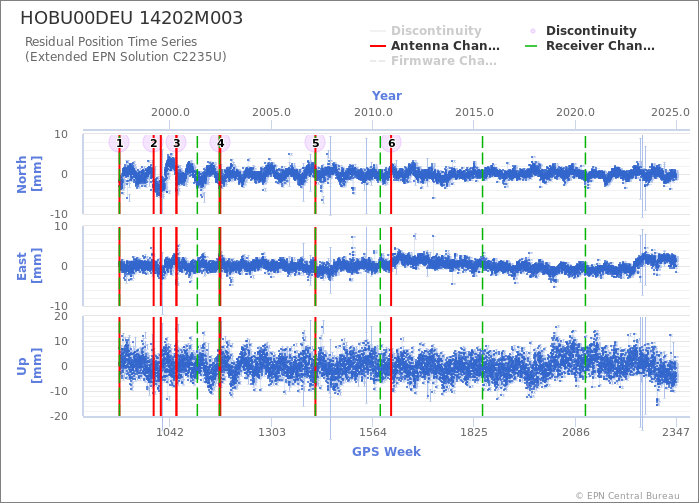Viewport: 700px width, 504px height.
Task: Click GPS week 1042 tick label
Action: click(170, 432)
